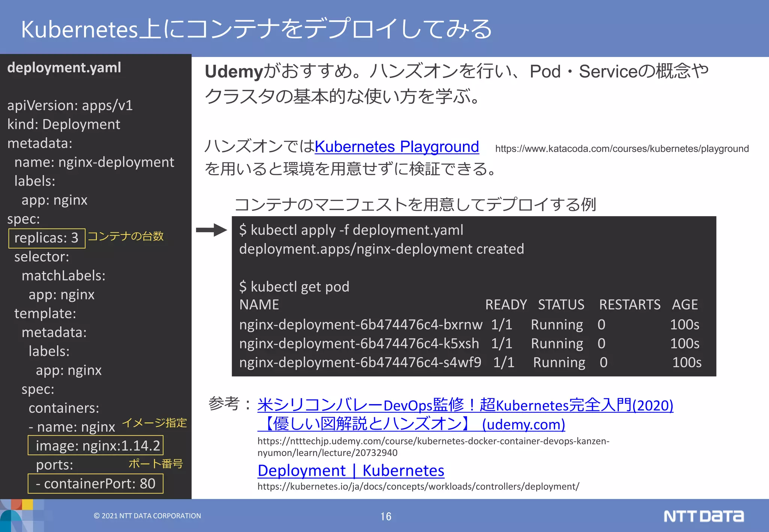This screenshot has height=532, width=769.
Task: Click the コンテナの台数 annotation label
Action: (125, 236)
